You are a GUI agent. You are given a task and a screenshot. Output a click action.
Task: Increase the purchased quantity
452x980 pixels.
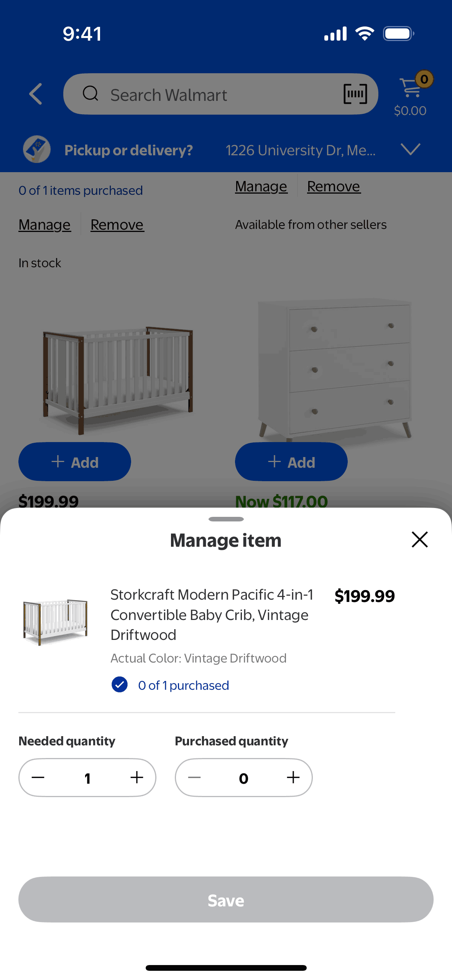[x=293, y=778]
